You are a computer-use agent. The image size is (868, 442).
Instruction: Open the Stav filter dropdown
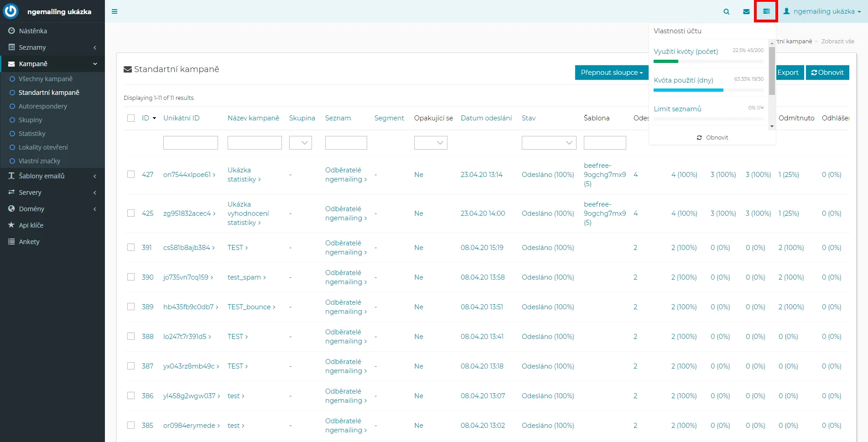pyautogui.click(x=549, y=143)
